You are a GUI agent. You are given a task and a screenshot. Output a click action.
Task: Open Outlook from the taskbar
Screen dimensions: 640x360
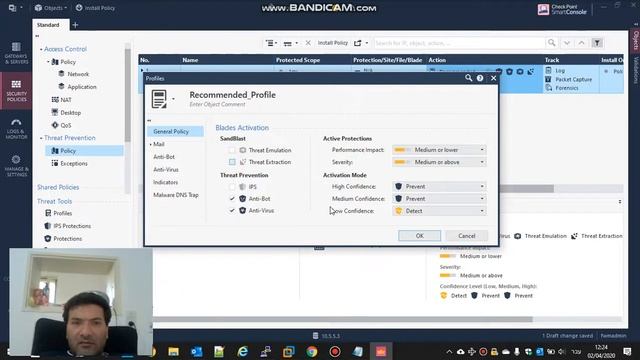[196, 351]
